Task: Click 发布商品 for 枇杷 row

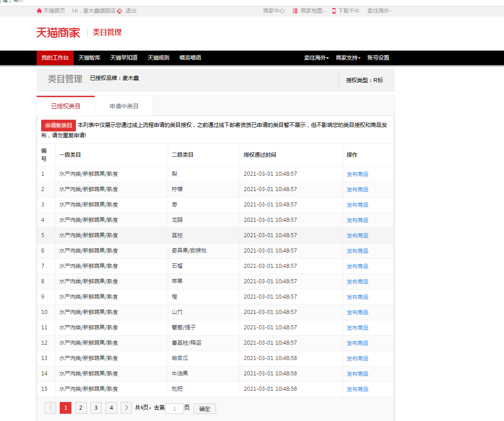Action: coord(358,389)
